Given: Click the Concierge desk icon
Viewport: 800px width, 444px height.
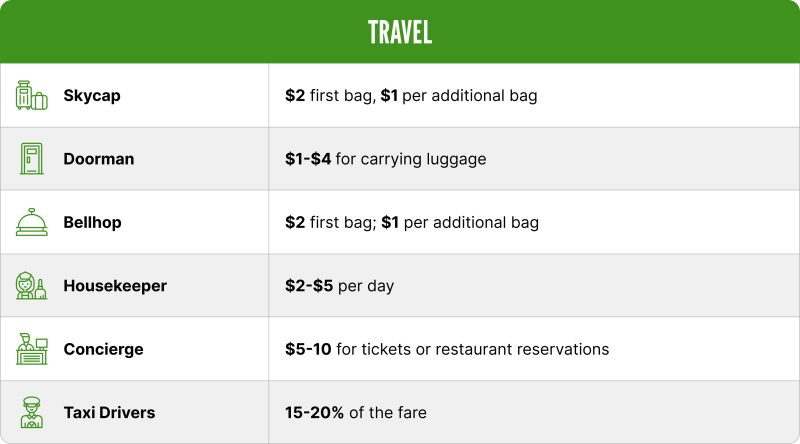Looking at the screenshot, I should click(32, 349).
